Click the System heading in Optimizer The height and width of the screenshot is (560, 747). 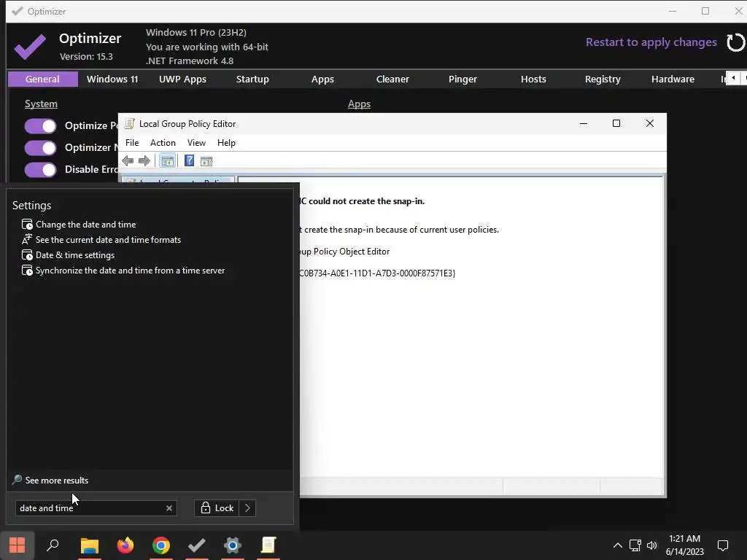pos(41,104)
